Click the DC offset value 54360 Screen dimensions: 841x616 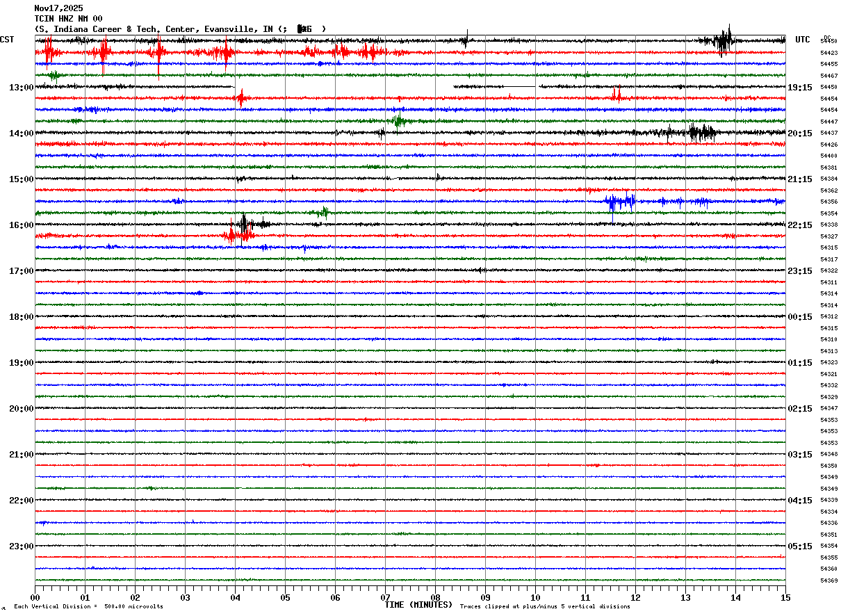tap(828, 569)
